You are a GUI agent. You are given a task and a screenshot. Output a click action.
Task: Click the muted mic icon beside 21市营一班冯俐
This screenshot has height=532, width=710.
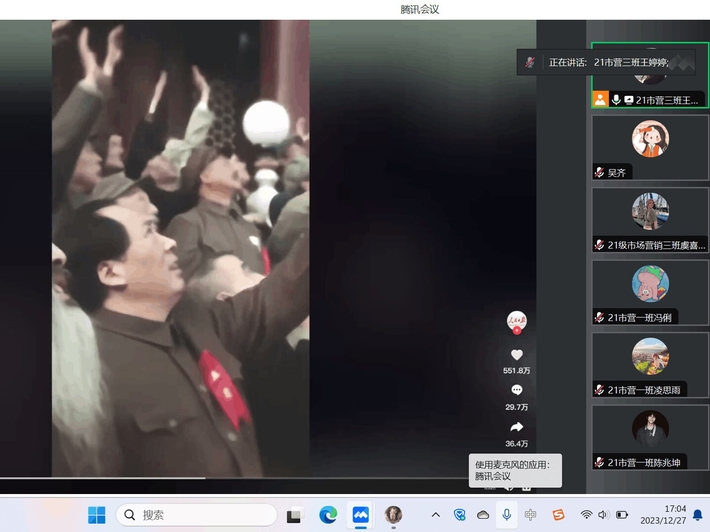[x=599, y=317]
